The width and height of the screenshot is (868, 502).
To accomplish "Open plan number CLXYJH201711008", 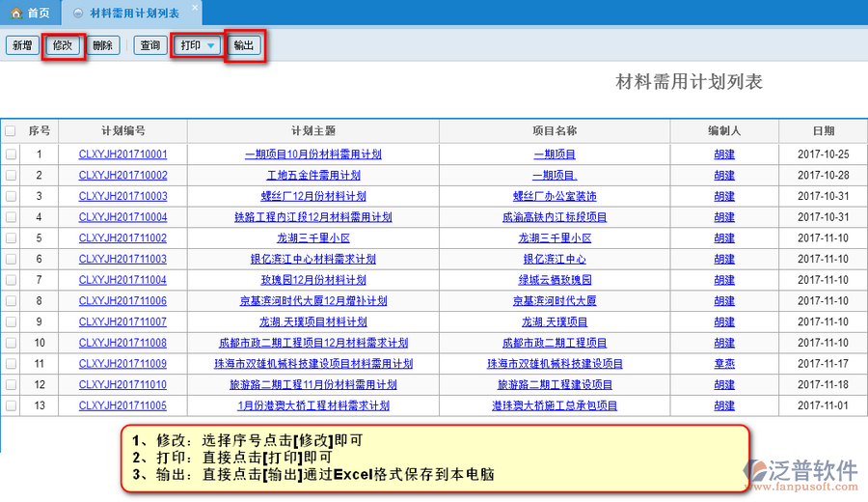I will click(122, 343).
